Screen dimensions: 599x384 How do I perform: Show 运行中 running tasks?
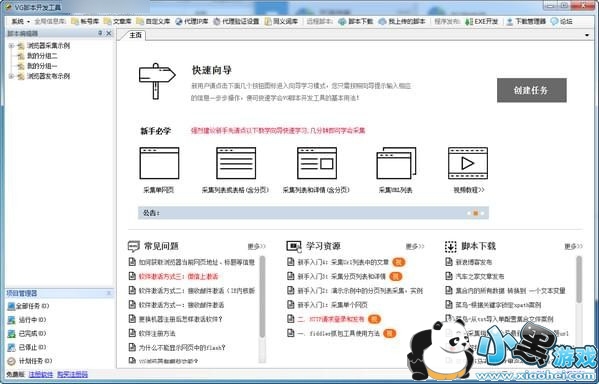pyautogui.click(x=27, y=320)
